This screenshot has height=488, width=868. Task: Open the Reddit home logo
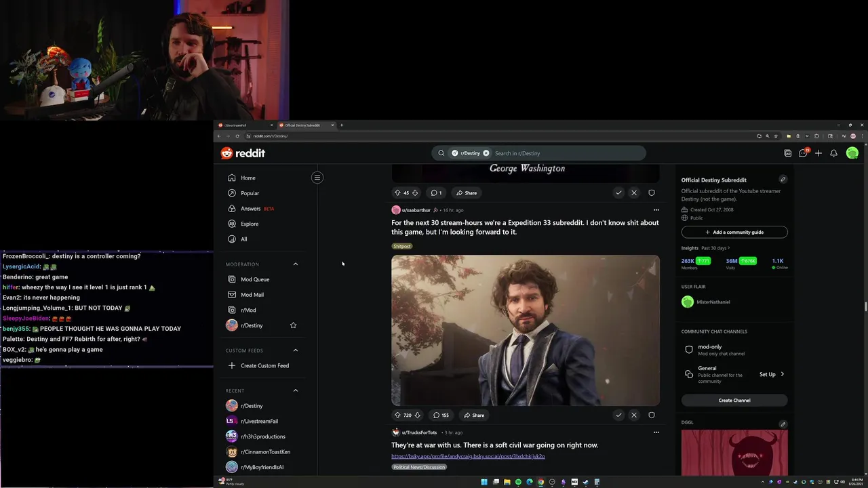point(243,153)
